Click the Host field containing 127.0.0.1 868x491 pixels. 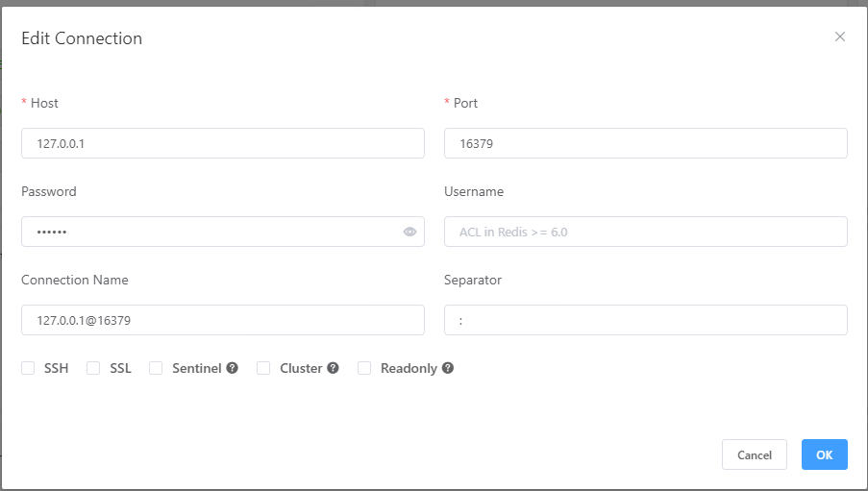222,143
